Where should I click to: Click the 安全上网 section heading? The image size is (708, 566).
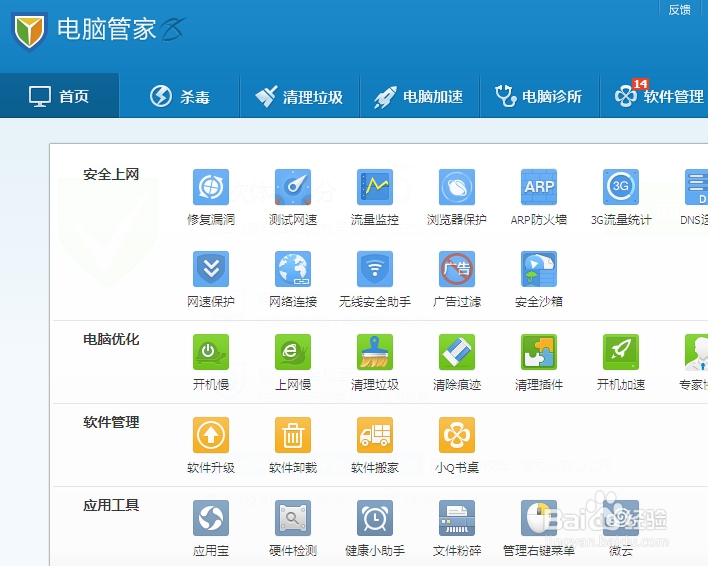[111, 174]
